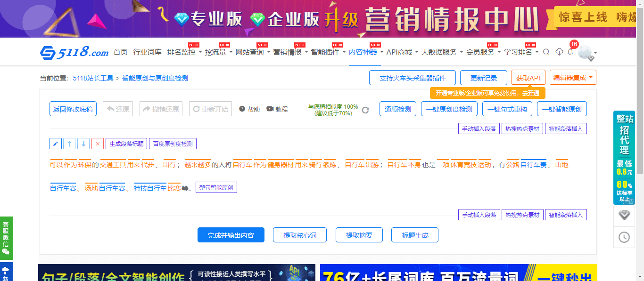Expand the 营销情报 menu
Viewport: 644px width, 281px height.
point(291,52)
